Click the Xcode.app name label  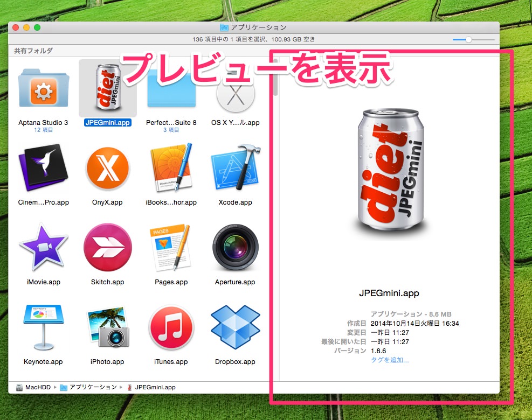coord(235,202)
